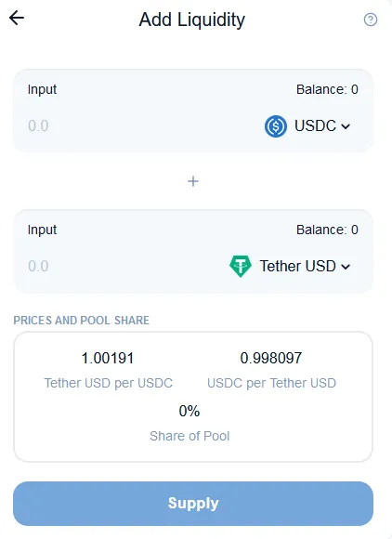The image size is (392, 539).
Task: Click the Prices and Pool Share heading
Action: tap(82, 321)
